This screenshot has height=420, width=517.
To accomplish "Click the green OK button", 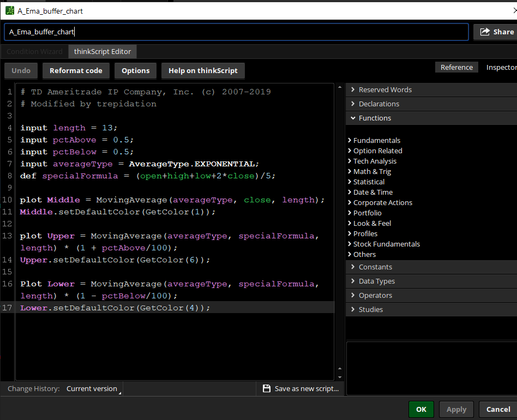I will (x=421, y=410).
